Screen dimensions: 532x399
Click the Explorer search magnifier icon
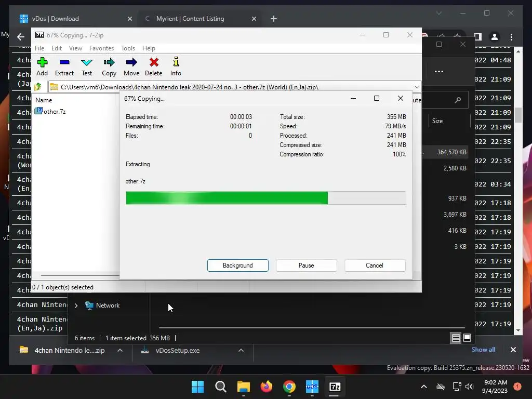coord(458,100)
